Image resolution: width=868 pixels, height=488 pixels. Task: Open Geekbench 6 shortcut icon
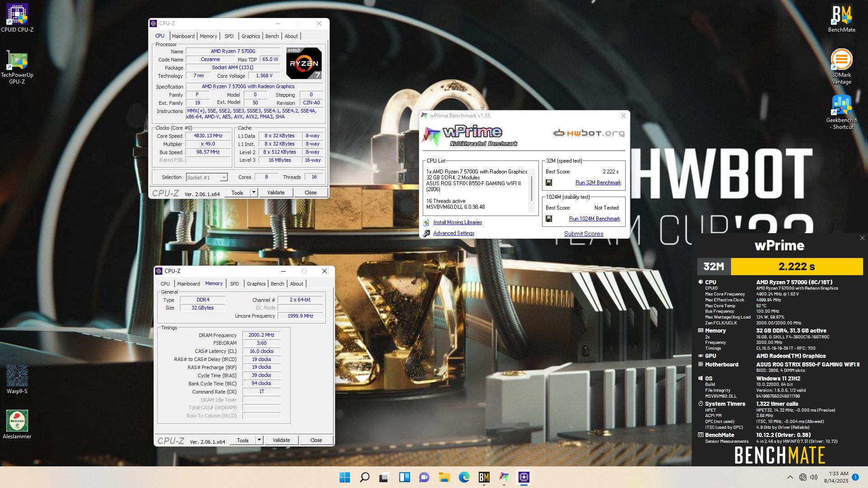click(x=841, y=112)
